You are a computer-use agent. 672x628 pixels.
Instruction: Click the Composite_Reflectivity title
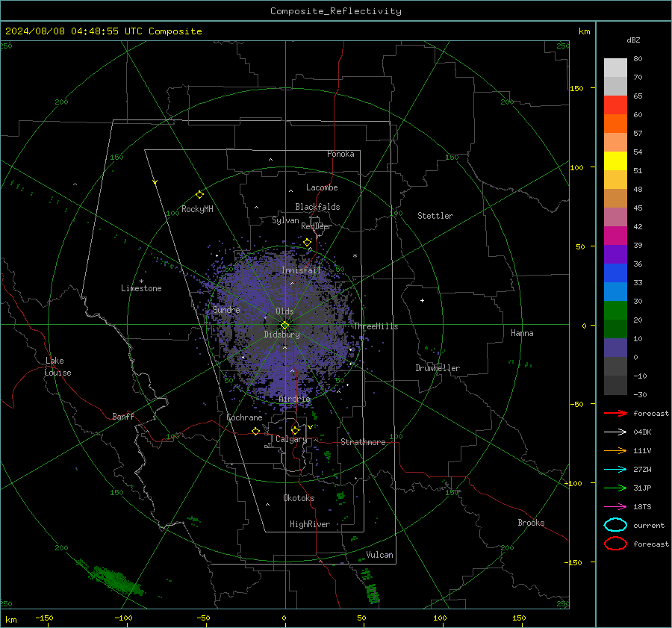336,11
